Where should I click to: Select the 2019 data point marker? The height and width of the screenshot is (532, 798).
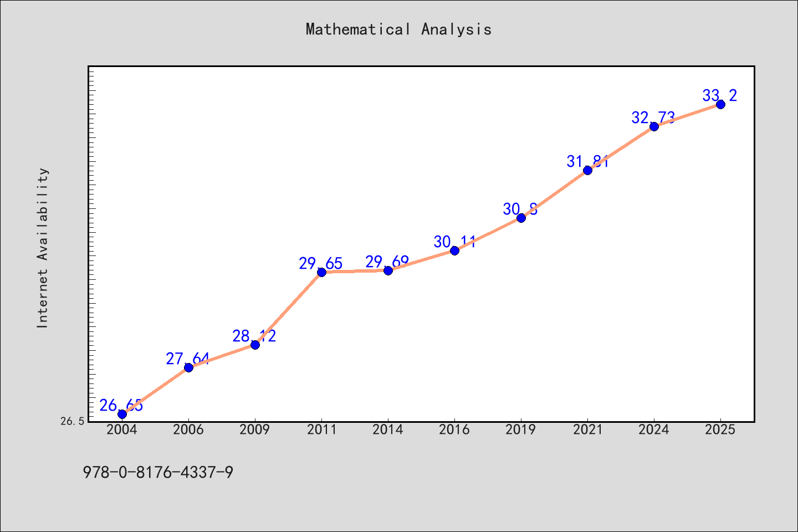tap(521, 218)
